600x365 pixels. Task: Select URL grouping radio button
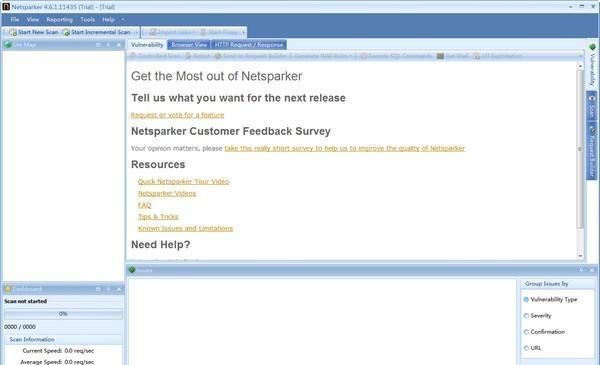coord(526,348)
